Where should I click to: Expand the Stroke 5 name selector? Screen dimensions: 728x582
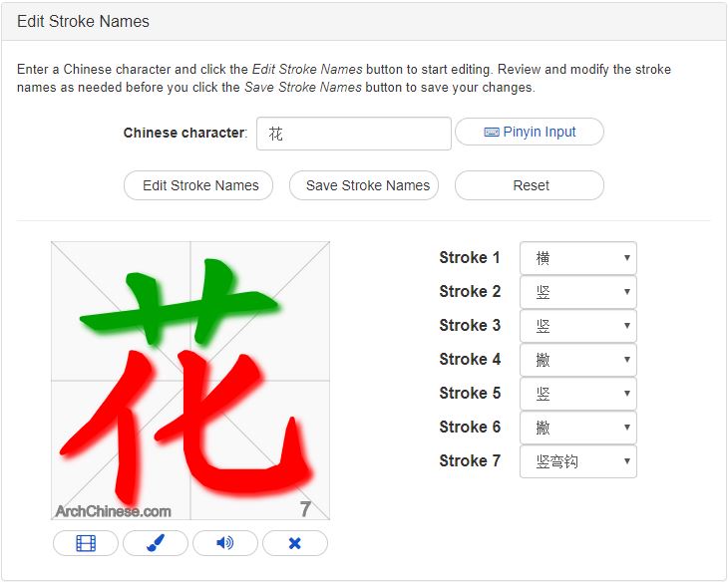pyautogui.click(x=578, y=394)
